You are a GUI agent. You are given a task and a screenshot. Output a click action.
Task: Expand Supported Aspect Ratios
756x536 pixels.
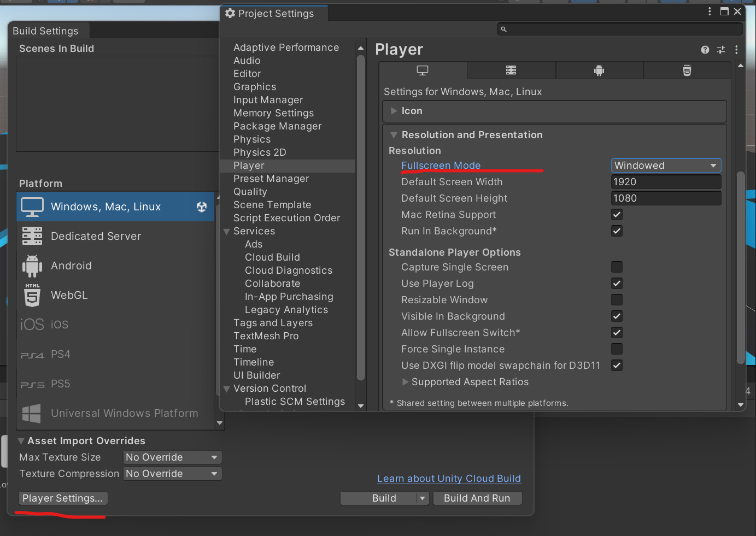click(x=405, y=382)
